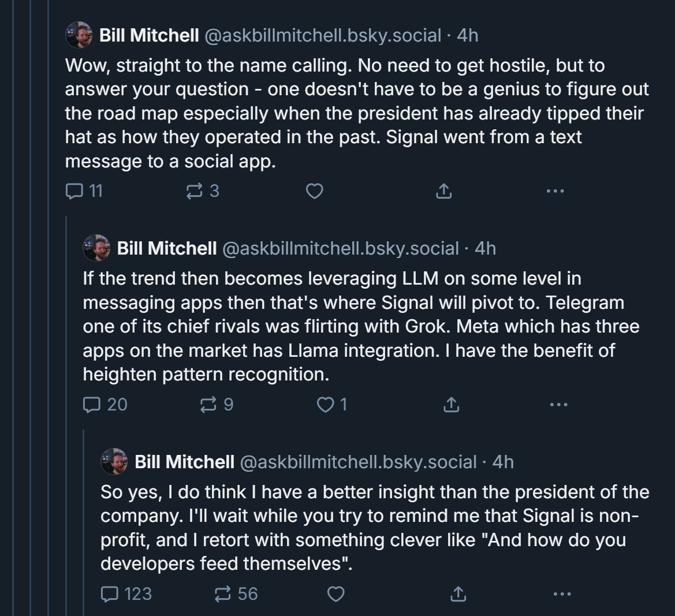
Task: Share the post about LLM messaging apps
Action: pyautogui.click(x=451, y=405)
